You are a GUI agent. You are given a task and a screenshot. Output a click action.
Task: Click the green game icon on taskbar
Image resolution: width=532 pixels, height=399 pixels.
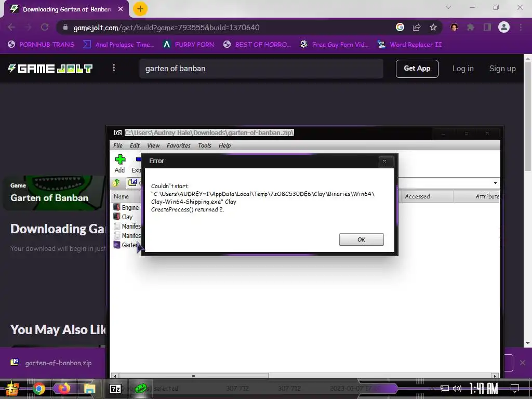pyautogui.click(x=140, y=389)
